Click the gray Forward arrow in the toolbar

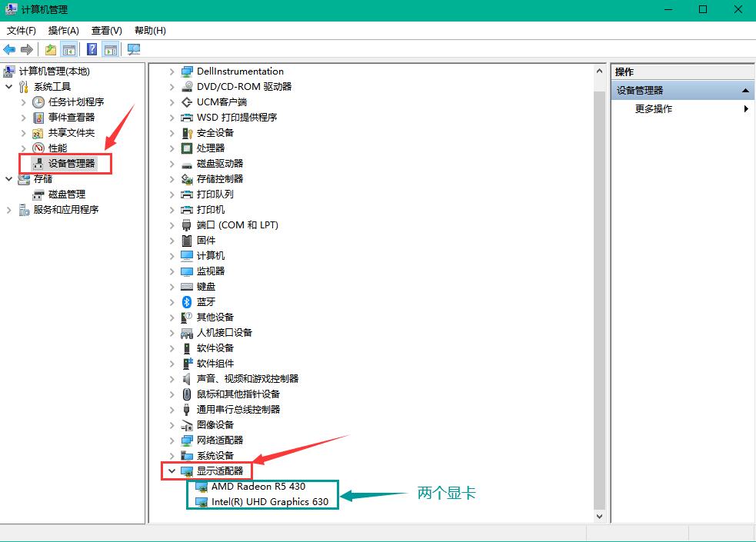tap(27, 49)
